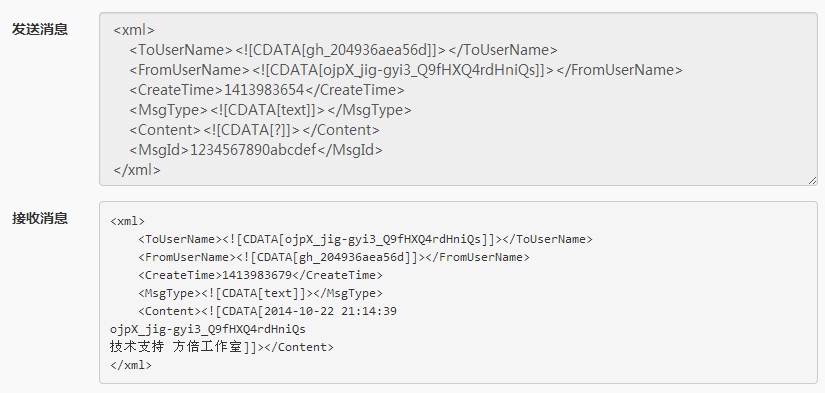The width and height of the screenshot is (825, 393).
Task: Click the 发送消息 label
Action: [x=40, y=29]
